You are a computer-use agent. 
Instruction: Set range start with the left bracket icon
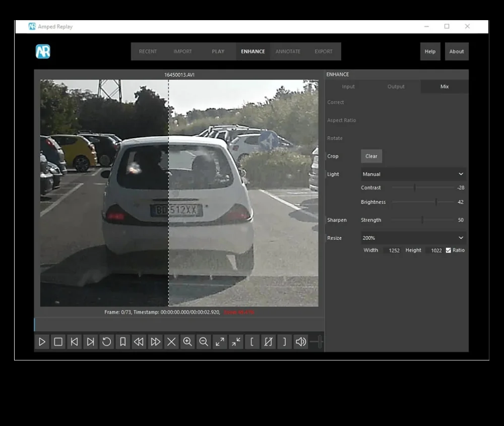pos(252,342)
